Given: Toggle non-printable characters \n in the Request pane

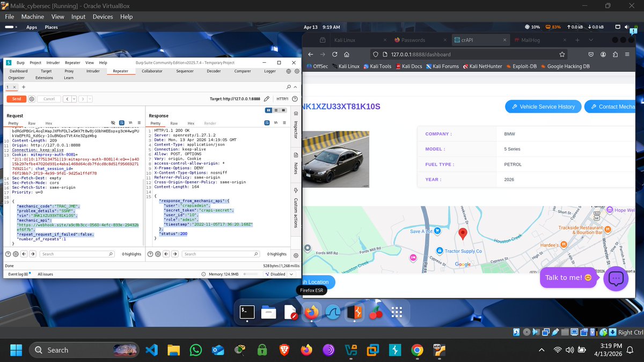Looking at the screenshot, I should click(x=130, y=123).
